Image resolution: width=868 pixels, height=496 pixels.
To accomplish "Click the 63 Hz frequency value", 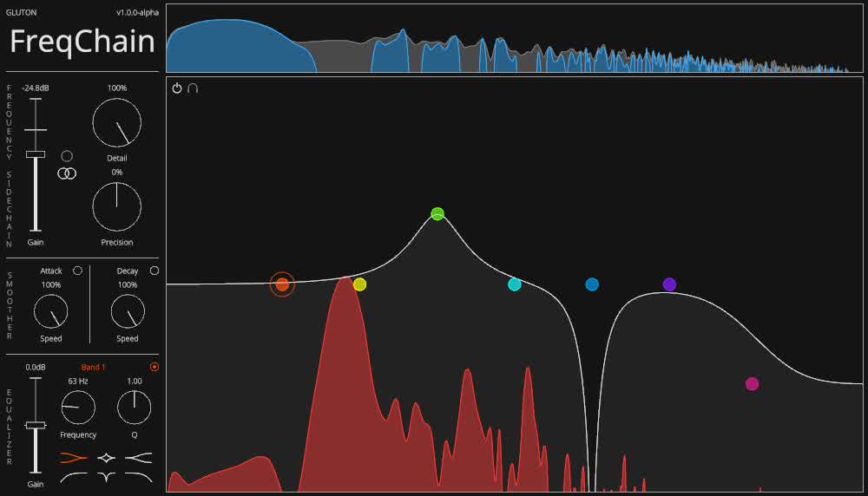I will (x=78, y=381).
